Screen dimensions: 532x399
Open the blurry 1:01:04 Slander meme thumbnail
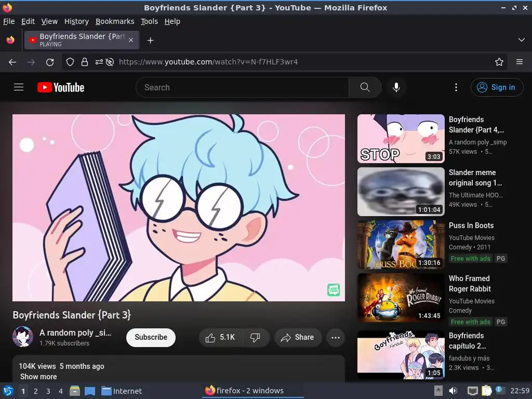401,192
